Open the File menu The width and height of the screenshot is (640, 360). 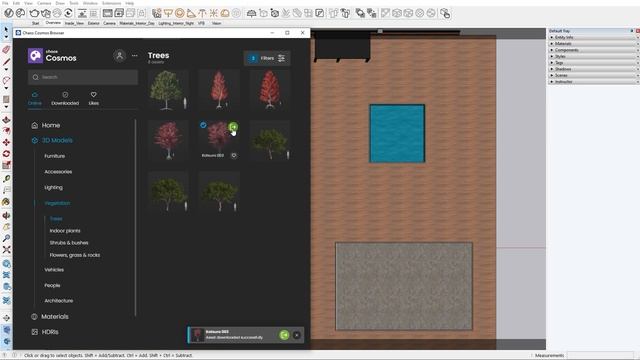pos(5,3)
